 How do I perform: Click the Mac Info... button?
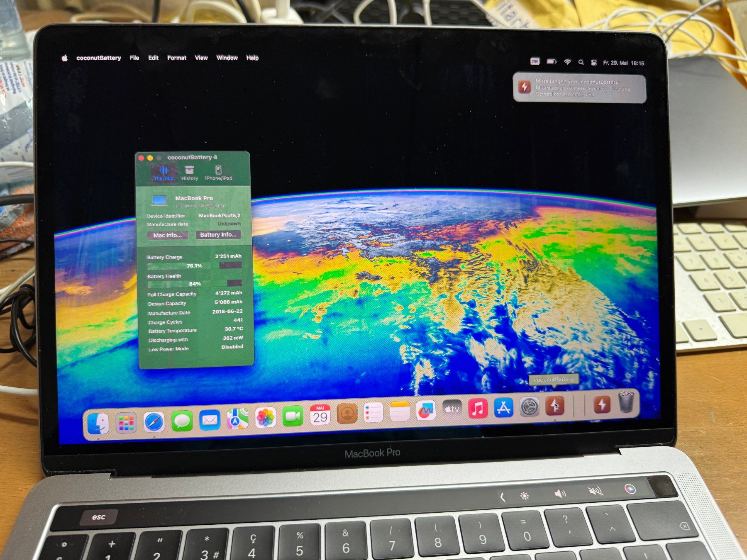[x=168, y=235]
